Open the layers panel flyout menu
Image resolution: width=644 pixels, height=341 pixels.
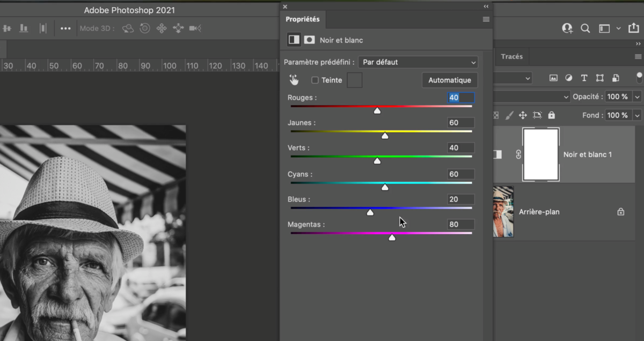tap(638, 56)
